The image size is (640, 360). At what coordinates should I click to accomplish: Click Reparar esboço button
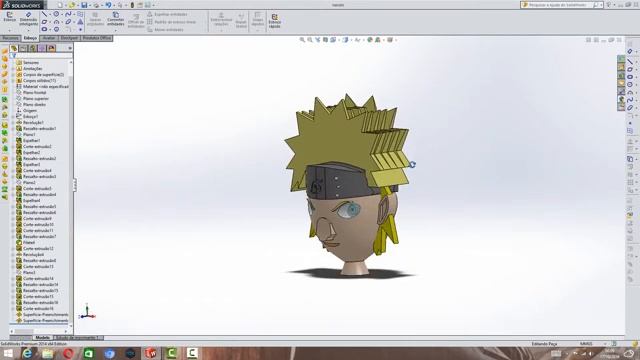(241, 20)
